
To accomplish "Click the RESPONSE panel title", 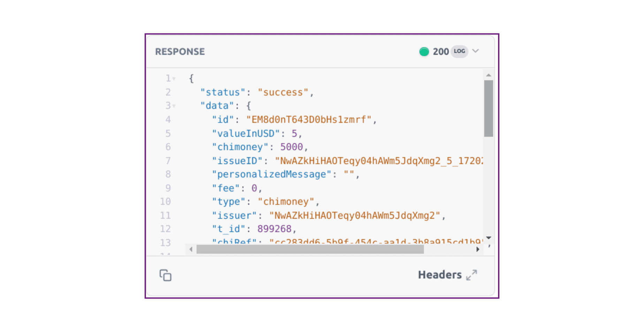I will 180,52.
